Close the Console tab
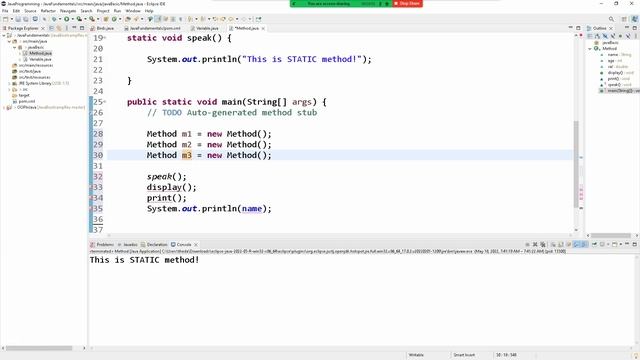 pyautogui.click(x=196, y=244)
